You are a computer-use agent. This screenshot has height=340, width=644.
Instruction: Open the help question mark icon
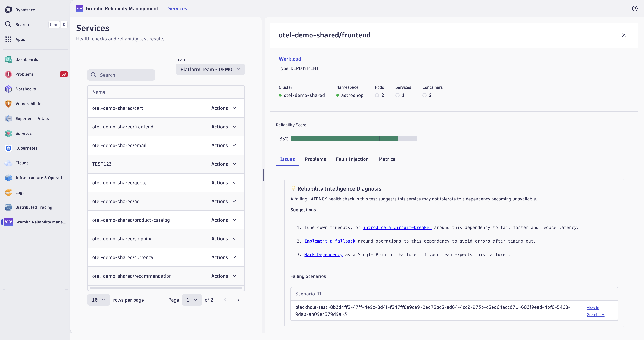pos(634,8)
